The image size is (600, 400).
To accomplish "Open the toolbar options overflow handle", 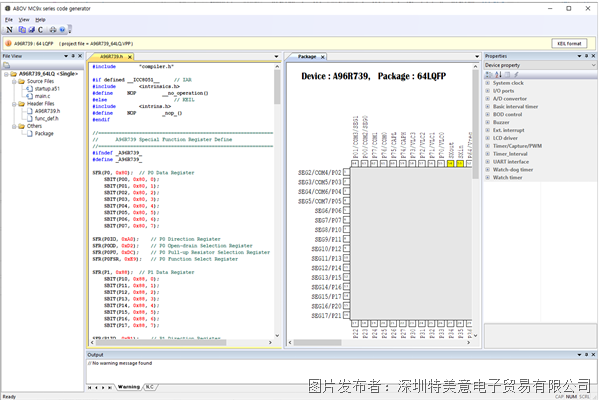I will (70, 29).
